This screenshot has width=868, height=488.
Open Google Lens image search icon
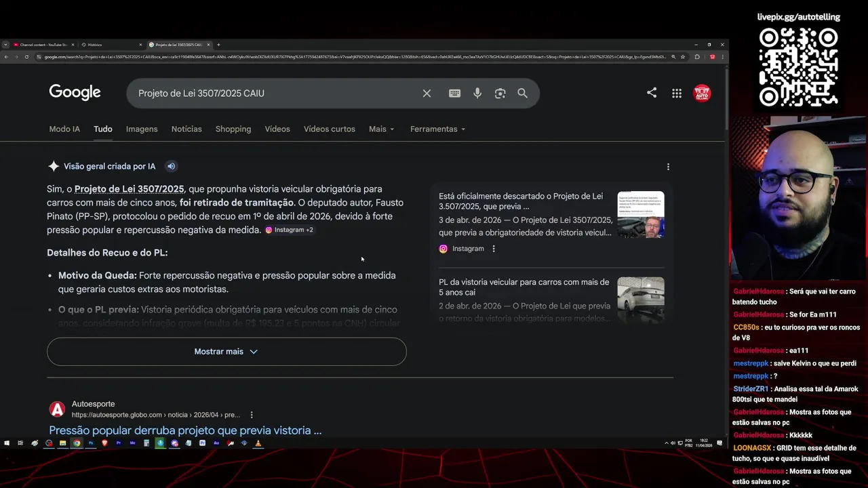coord(500,94)
